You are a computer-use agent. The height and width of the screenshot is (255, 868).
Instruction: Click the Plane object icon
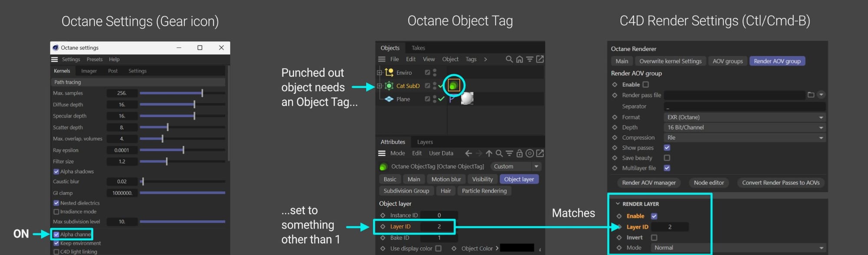pyautogui.click(x=389, y=99)
